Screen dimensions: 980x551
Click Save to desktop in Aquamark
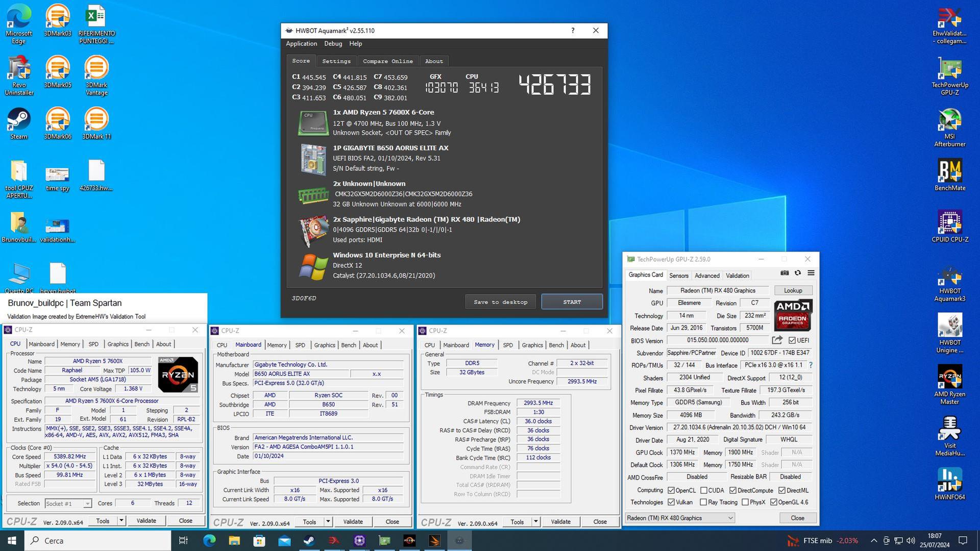[x=500, y=302]
